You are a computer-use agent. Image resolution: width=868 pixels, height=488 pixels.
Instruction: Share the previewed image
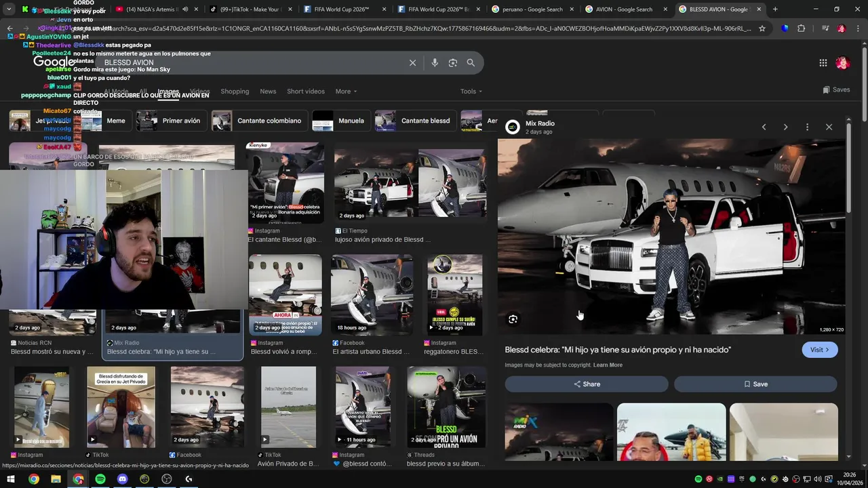(x=587, y=384)
